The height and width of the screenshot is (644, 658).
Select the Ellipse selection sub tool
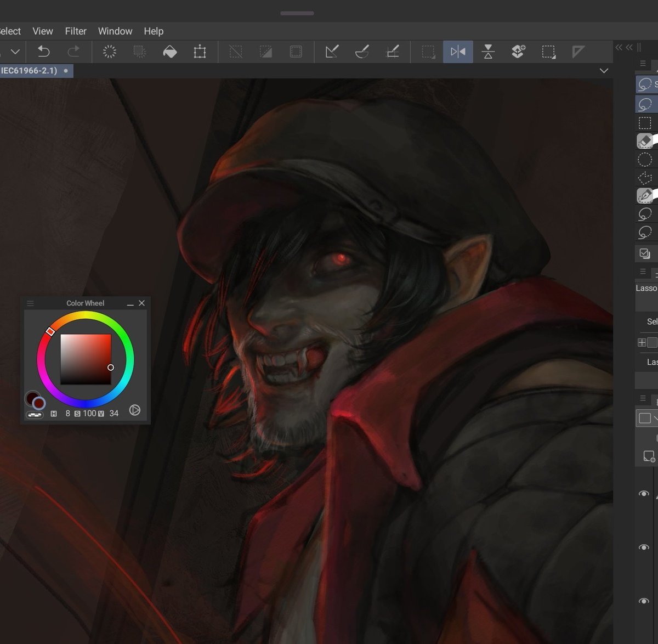pos(645,160)
